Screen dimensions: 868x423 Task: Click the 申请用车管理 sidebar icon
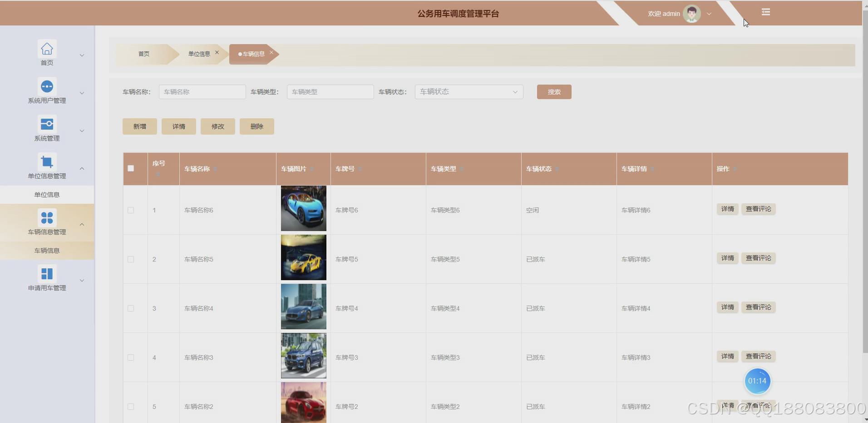pyautogui.click(x=47, y=273)
